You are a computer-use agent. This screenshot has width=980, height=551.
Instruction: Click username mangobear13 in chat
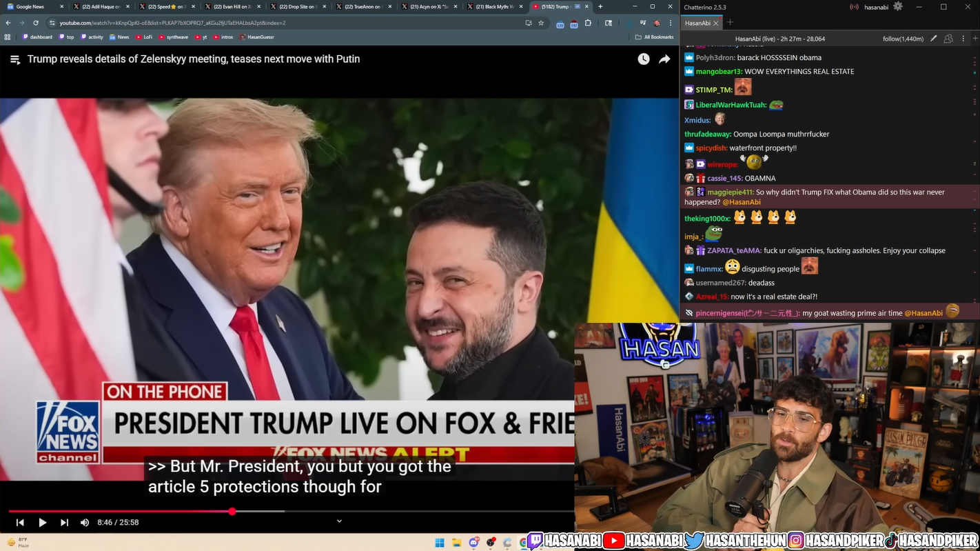coord(719,72)
